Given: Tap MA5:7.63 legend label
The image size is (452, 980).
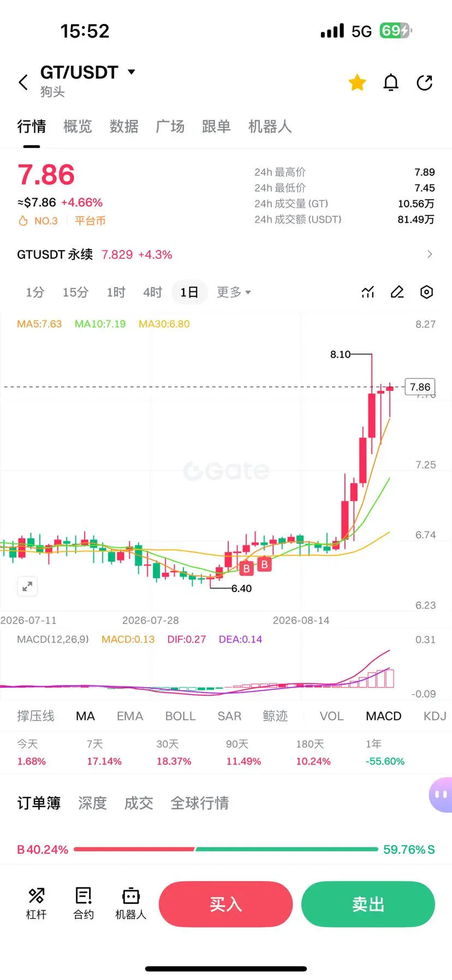Looking at the screenshot, I should click(39, 324).
